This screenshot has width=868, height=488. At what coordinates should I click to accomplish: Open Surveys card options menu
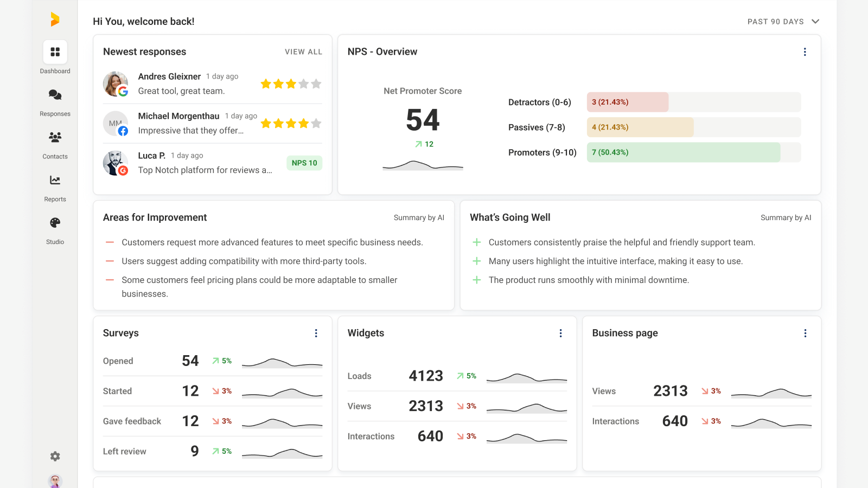pyautogui.click(x=316, y=333)
